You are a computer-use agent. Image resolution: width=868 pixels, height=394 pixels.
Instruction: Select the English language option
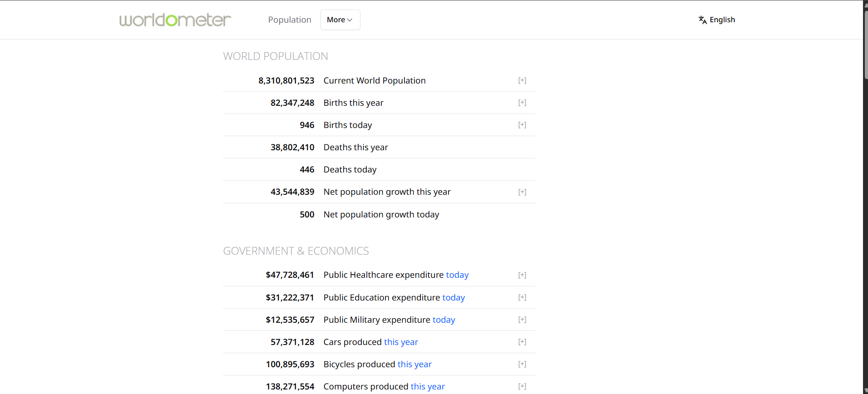tap(722, 20)
